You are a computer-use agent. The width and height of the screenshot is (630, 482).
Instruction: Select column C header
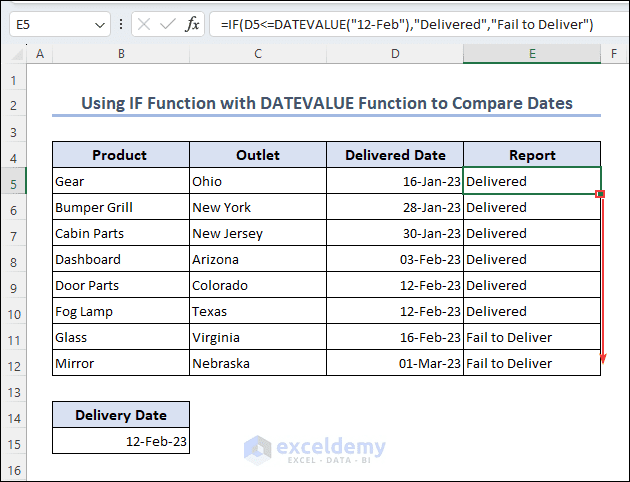tap(258, 54)
